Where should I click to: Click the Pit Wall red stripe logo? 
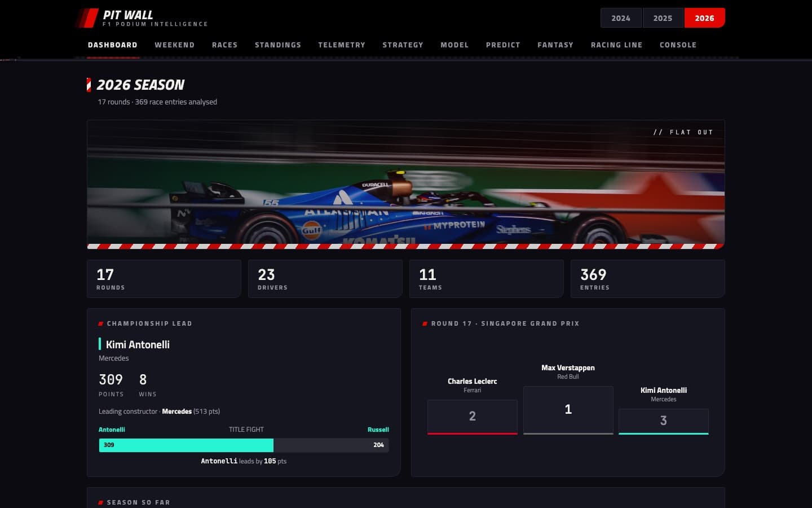tap(87, 18)
